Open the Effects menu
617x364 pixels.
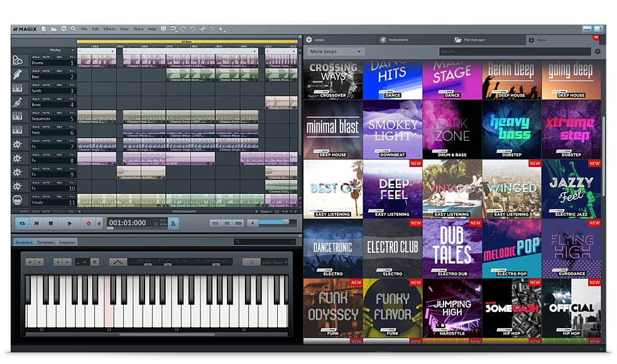109,29
